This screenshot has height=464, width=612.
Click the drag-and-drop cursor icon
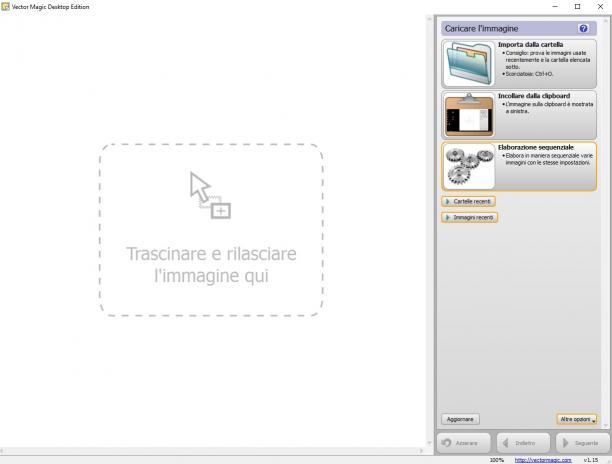pyautogui.click(x=210, y=195)
